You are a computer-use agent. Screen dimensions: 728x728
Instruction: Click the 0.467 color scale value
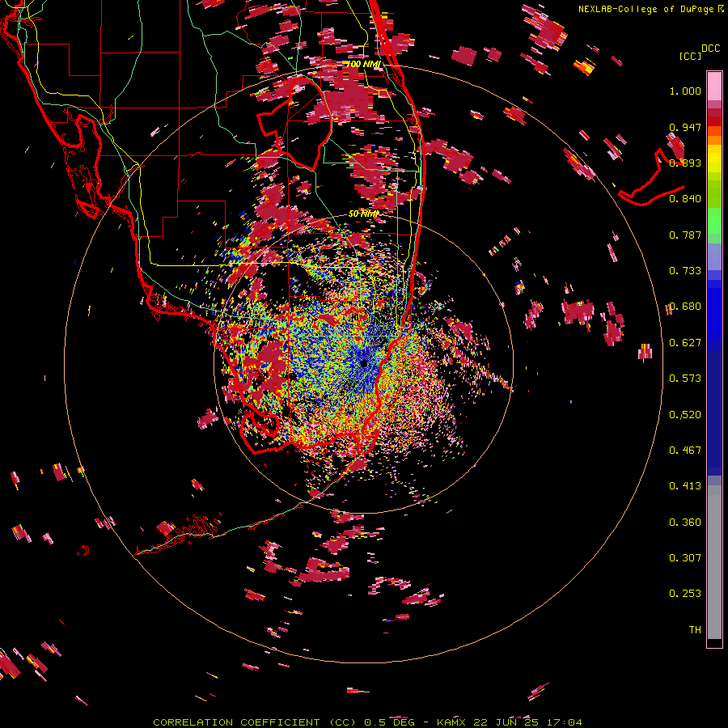[x=685, y=451]
